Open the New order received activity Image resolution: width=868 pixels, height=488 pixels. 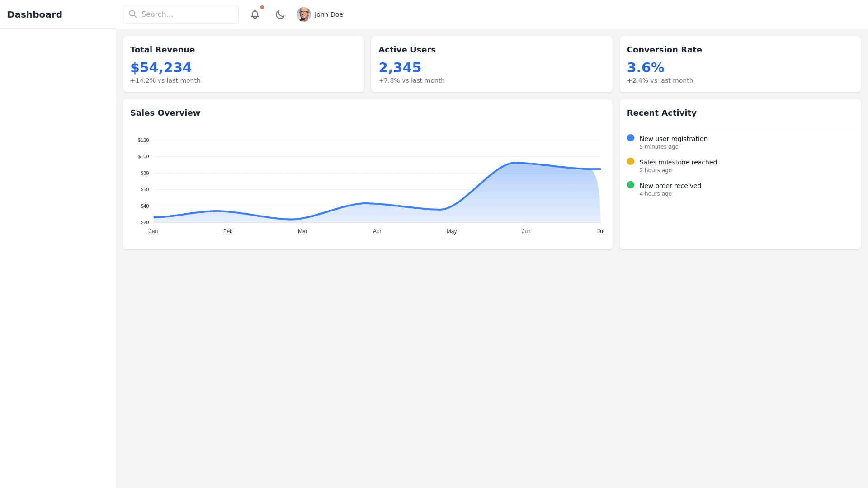coord(670,186)
